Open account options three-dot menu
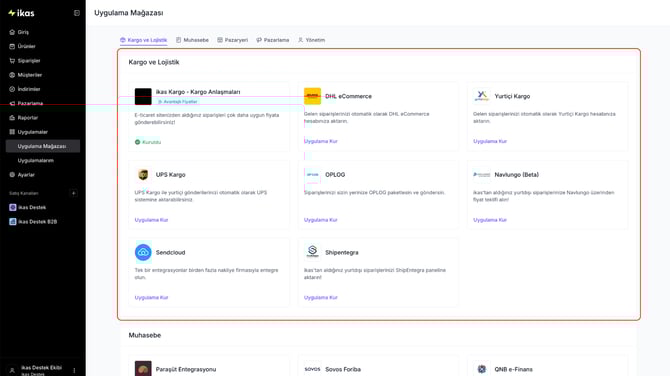The height and width of the screenshot is (376, 670). (x=74, y=370)
